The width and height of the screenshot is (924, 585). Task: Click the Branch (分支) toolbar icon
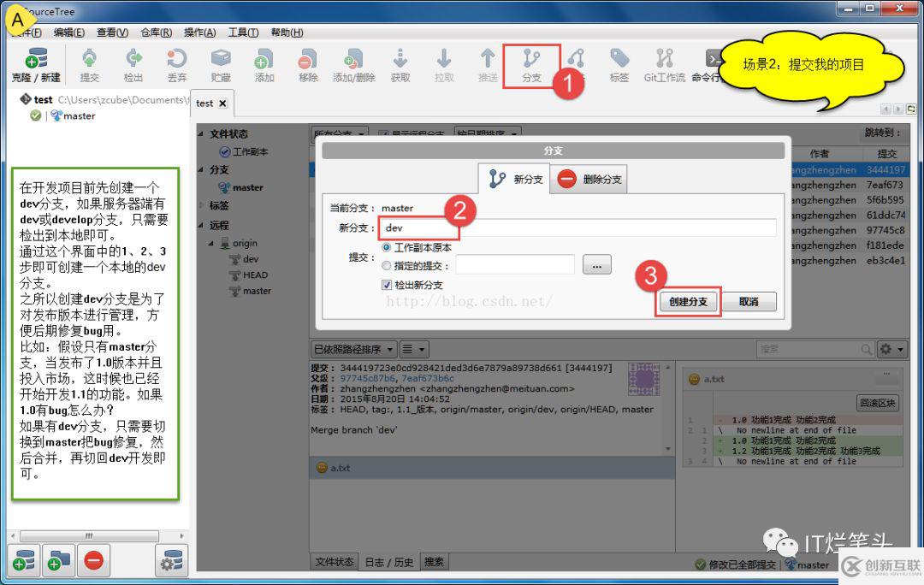531,65
